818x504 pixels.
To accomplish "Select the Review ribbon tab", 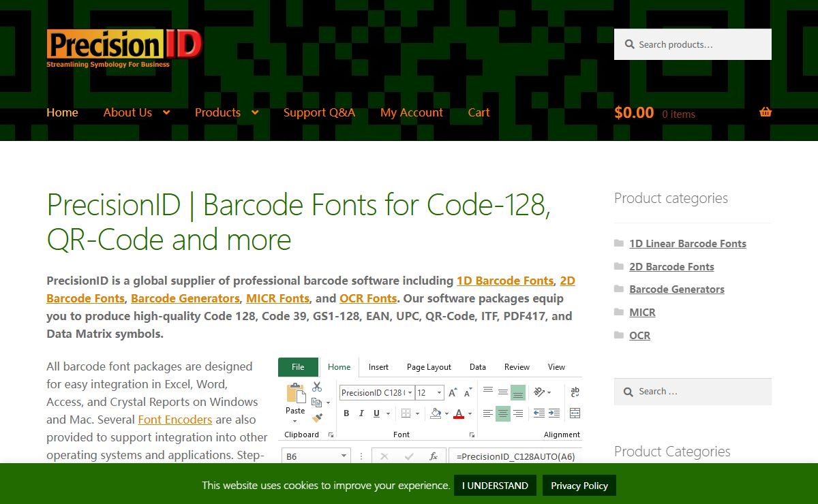I will (517, 367).
